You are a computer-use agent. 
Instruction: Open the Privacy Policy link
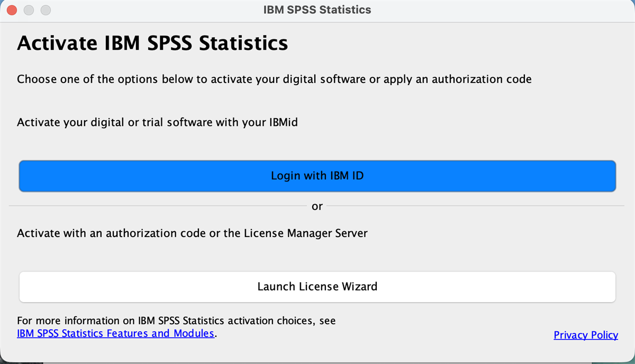[586, 335]
